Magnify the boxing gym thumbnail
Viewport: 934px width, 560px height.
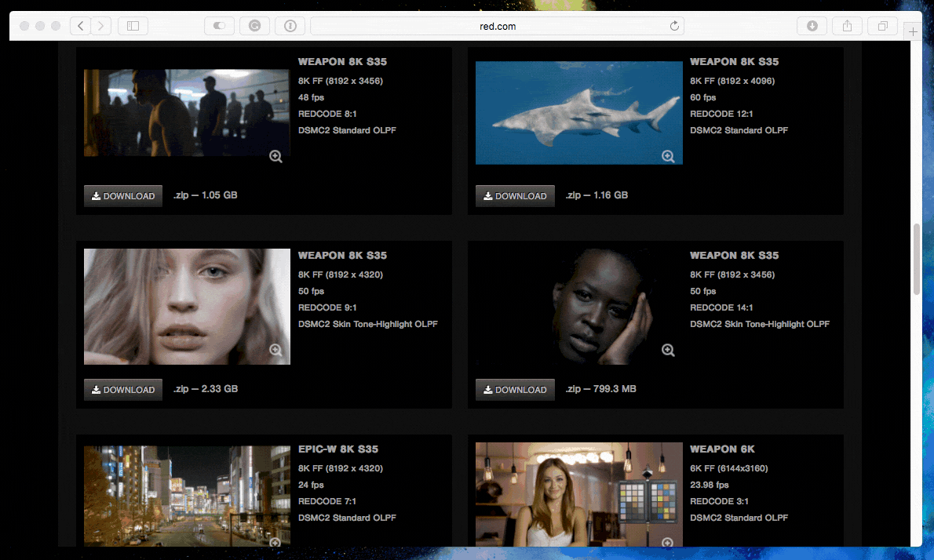point(275,157)
